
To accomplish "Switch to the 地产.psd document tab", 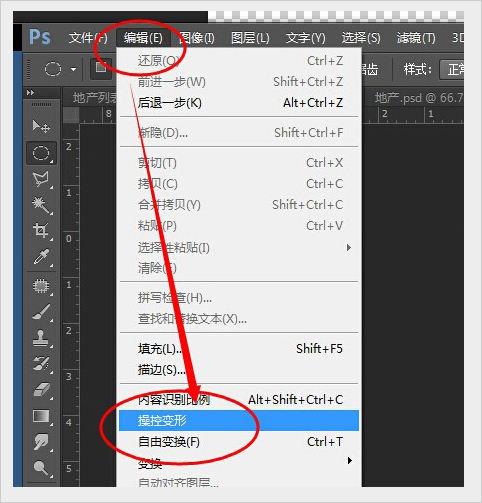I will point(418,98).
